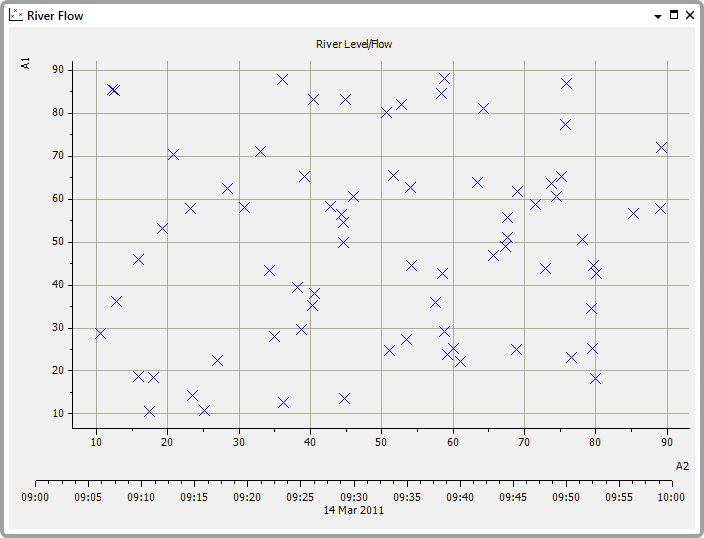Click the River Flow chart icon in title bar
This screenshot has height=538, width=704.
pyautogui.click(x=16, y=16)
